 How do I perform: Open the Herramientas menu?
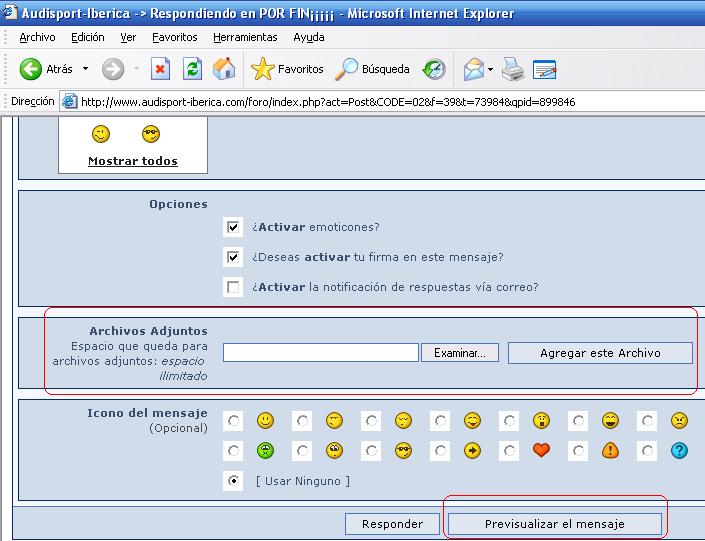(x=245, y=37)
